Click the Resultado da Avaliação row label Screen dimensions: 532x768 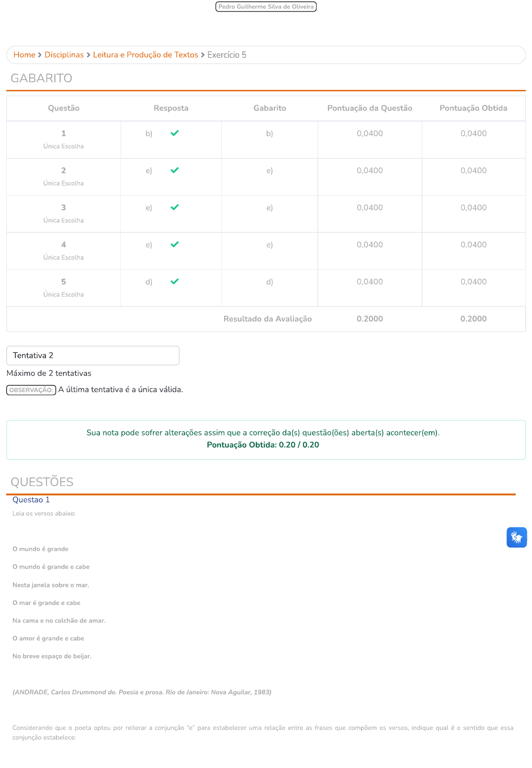(x=267, y=319)
